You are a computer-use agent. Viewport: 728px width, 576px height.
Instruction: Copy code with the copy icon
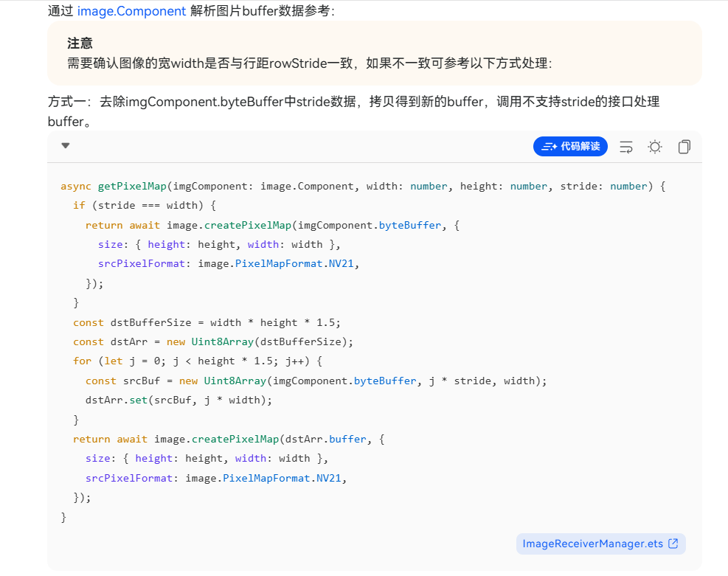tap(684, 147)
